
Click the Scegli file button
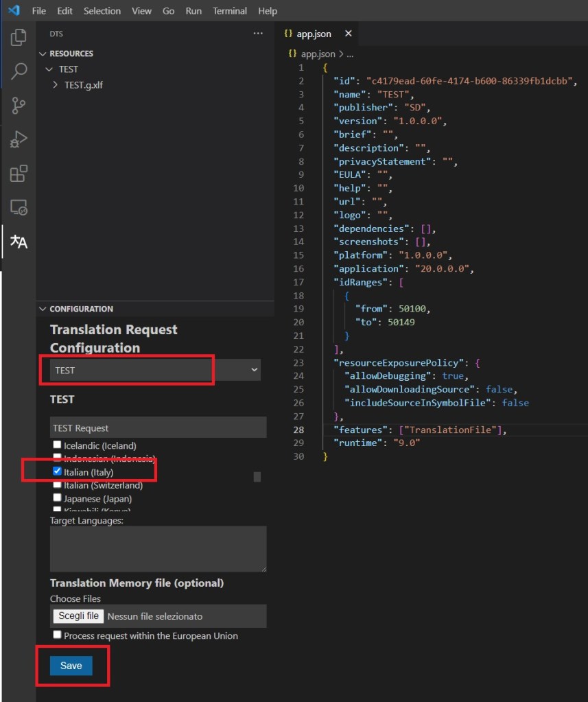pos(78,616)
